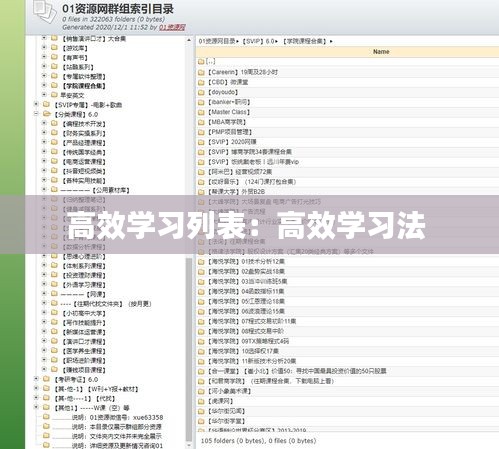
Task: Click the folder icon of 【游戏库】 in the tree
Action: tap(54, 48)
